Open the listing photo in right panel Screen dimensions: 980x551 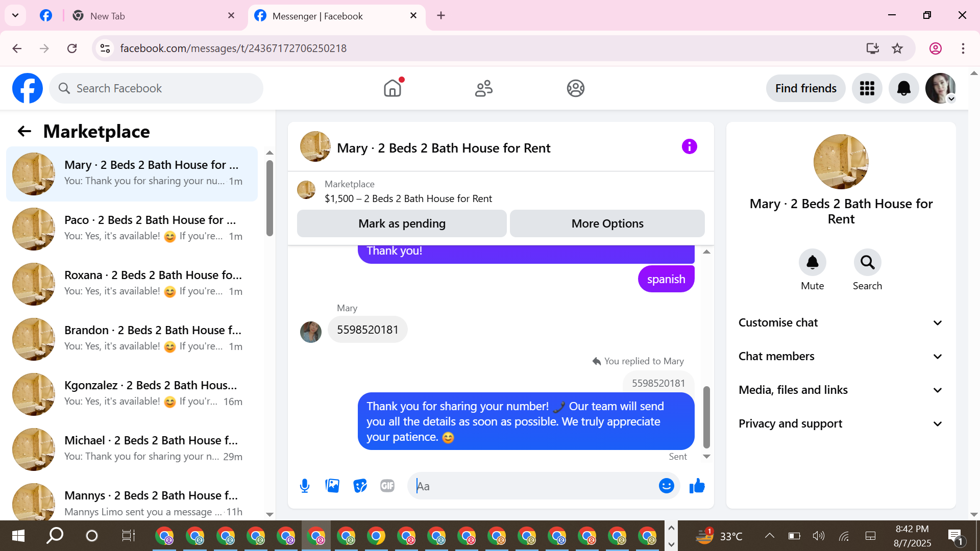pos(841,162)
